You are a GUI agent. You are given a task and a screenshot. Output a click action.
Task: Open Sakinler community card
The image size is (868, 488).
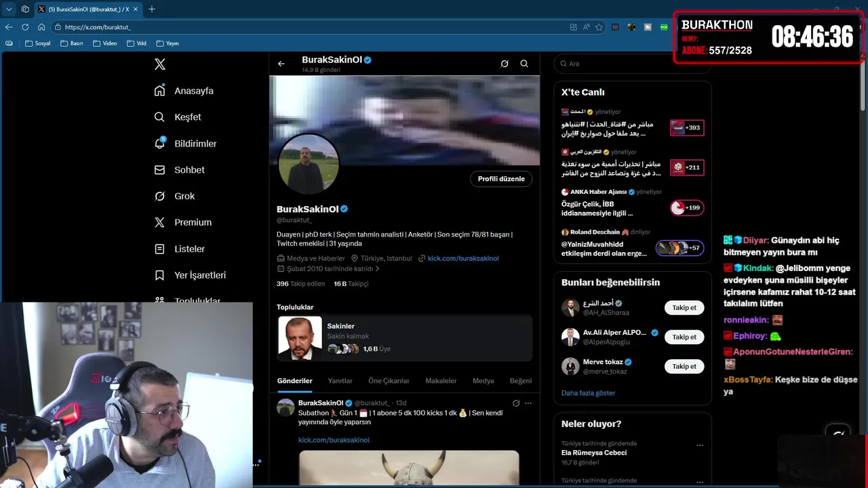[x=405, y=338]
